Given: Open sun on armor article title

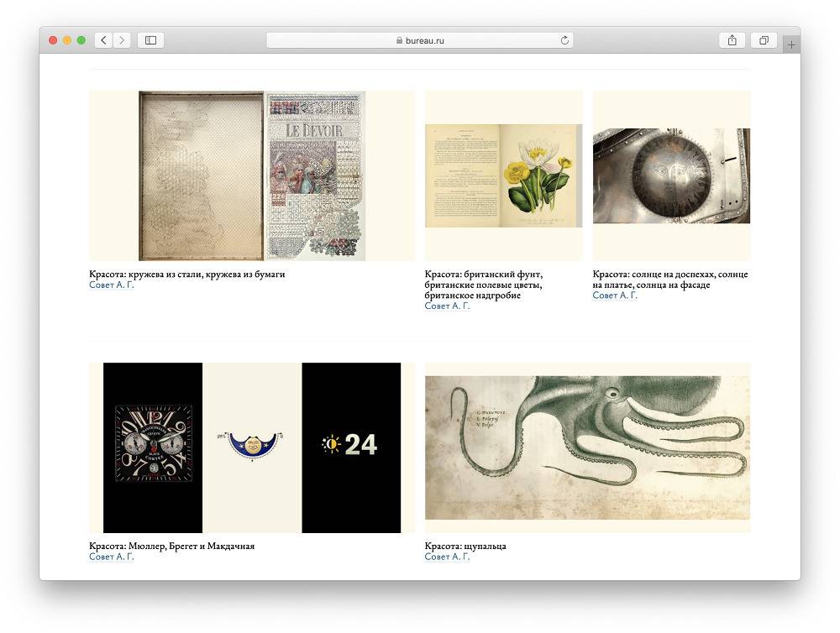Looking at the screenshot, I should pyautogui.click(x=670, y=279).
